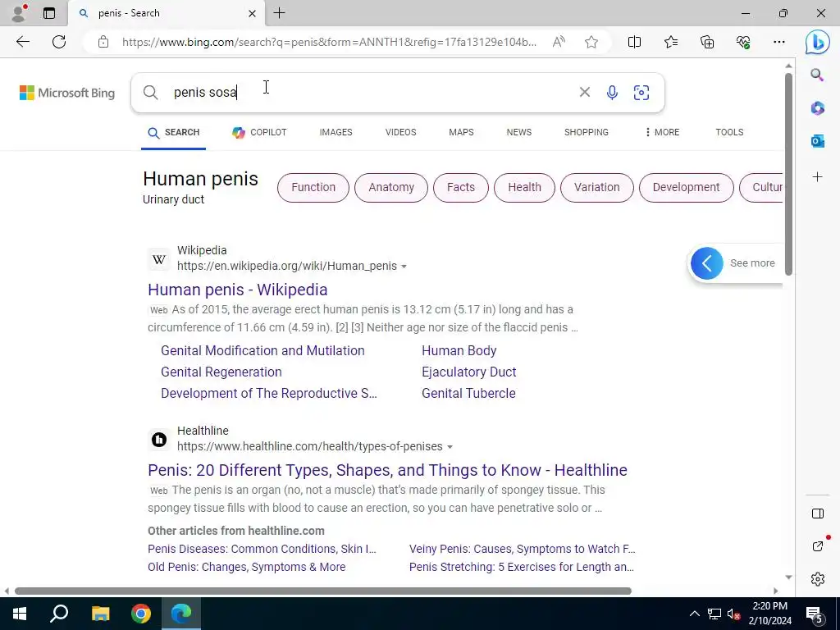Open tab actions menu
The image size is (840, 630).
pyautogui.click(x=49, y=13)
